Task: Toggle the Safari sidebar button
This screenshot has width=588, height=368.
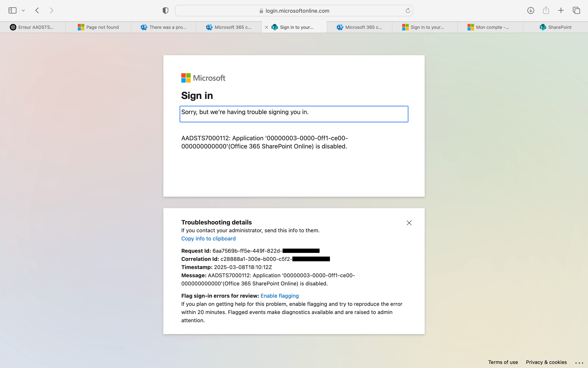Action: click(12, 10)
